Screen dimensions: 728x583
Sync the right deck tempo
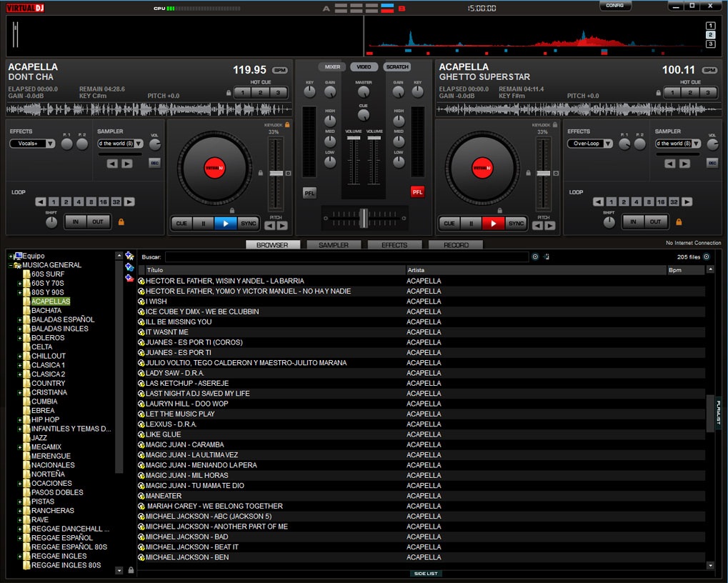tap(516, 223)
